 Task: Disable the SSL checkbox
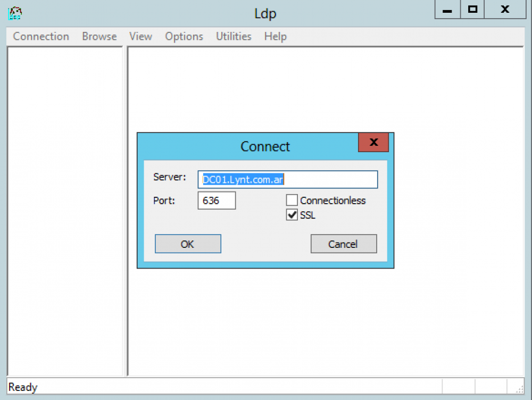(292, 215)
